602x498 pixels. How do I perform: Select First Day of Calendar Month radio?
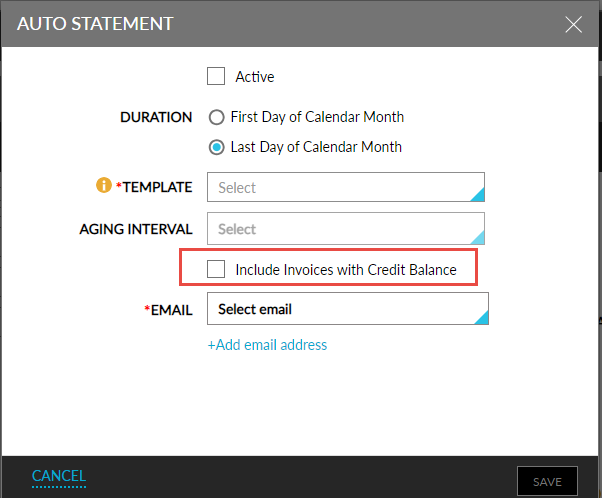point(216,117)
